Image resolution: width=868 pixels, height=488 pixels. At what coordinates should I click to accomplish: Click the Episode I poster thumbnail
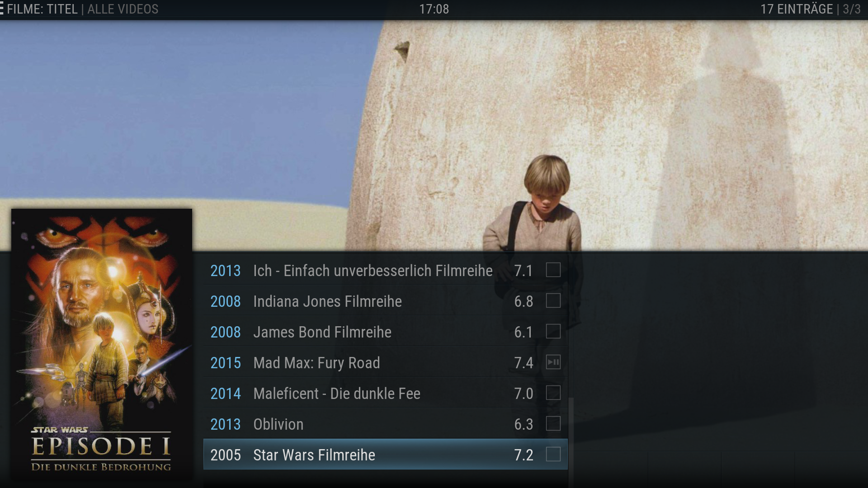click(102, 343)
